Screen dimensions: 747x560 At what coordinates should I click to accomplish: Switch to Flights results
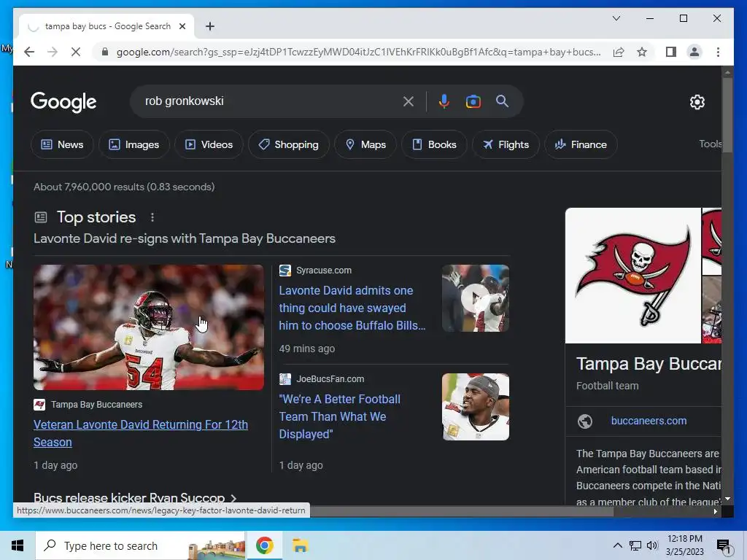tap(506, 144)
